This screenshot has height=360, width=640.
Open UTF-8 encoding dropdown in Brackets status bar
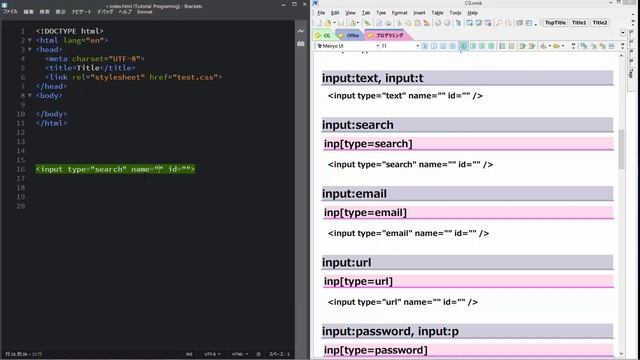pos(212,354)
